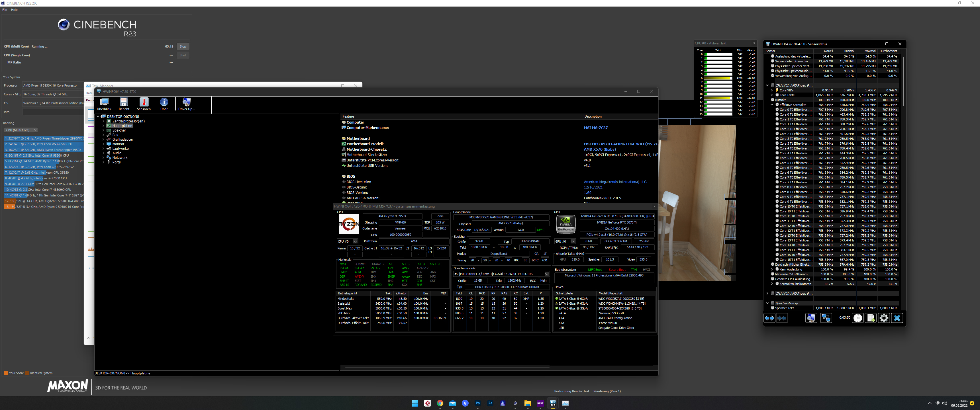This screenshot has height=410, width=980.
Task: Open the GPU #0 selector dropdown
Action: tap(573, 241)
